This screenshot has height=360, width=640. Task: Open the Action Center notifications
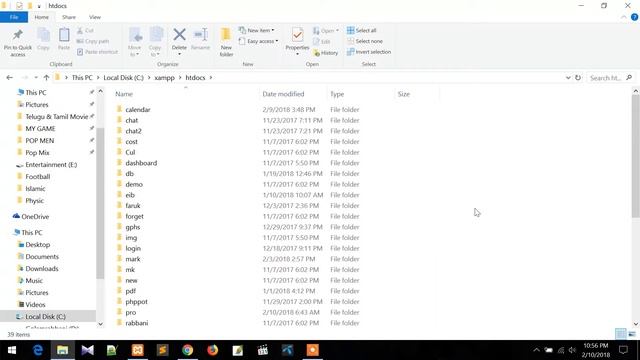(x=623, y=350)
